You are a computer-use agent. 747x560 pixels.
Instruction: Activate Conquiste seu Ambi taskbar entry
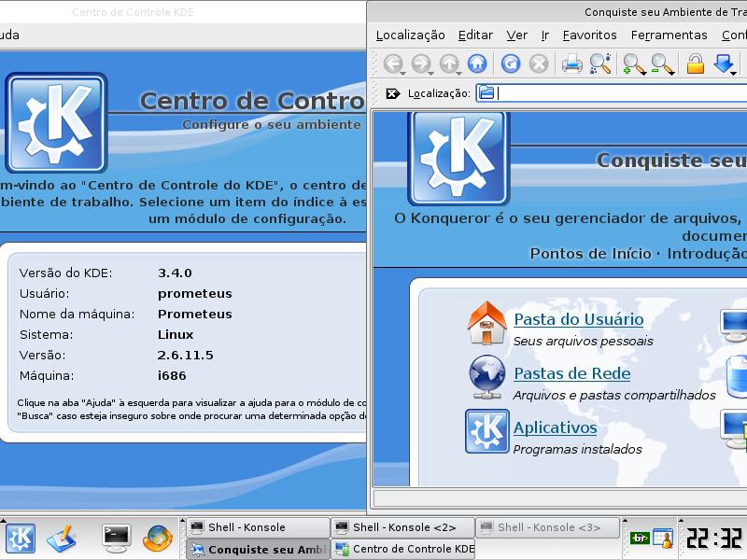click(x=258, y=549)
